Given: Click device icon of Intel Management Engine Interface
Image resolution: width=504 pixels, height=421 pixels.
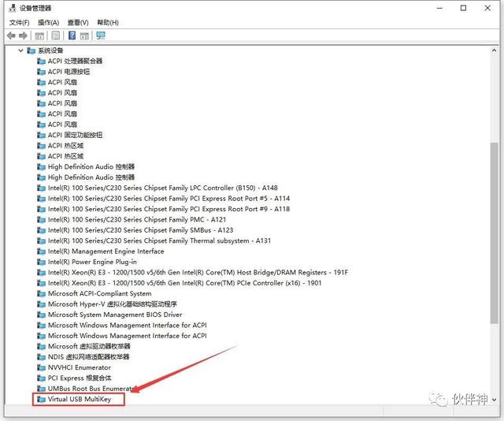Looking at the screenshot, I should (41, 251).
